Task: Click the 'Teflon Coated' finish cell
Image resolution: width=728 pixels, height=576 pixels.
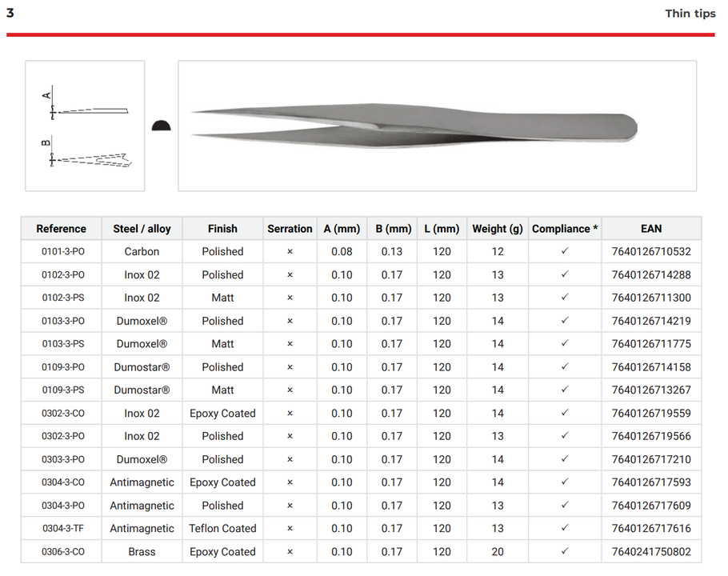Action: 223,529
